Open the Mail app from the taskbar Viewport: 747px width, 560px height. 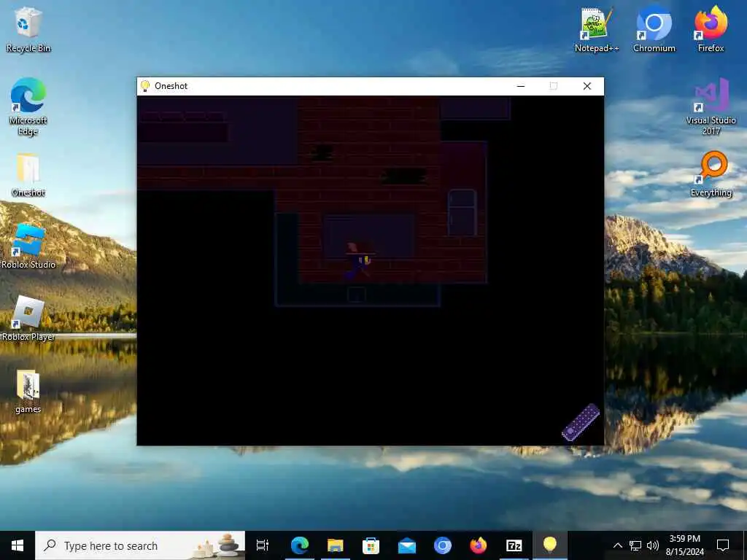click(x=407, y=545)
